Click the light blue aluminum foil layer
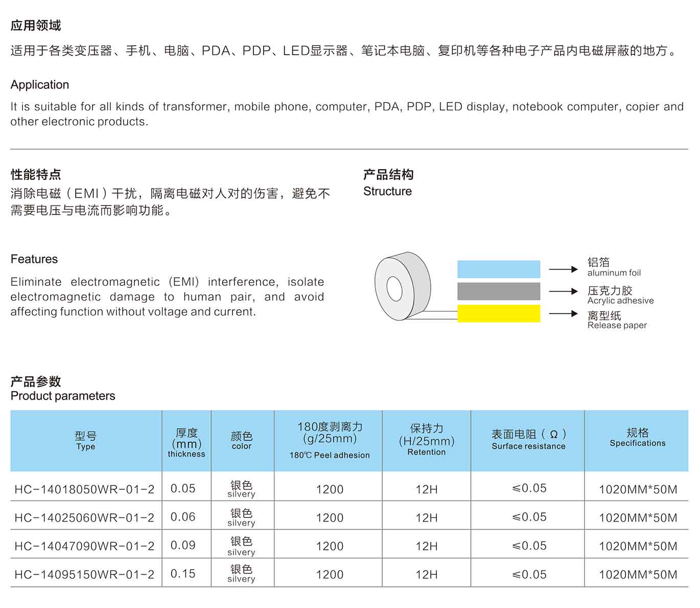The height and width of the screenshot is (608, 700). click(x=499, y=269)
